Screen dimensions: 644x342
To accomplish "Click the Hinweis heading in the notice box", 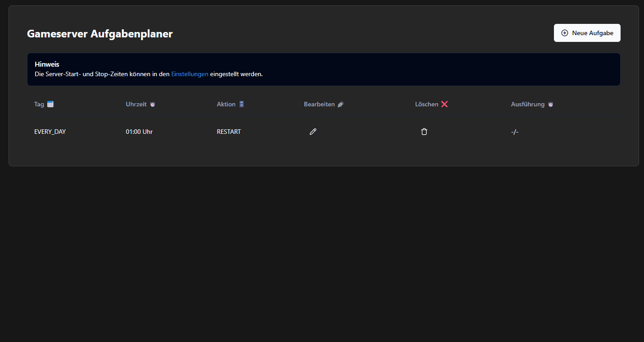I will 47,64.
